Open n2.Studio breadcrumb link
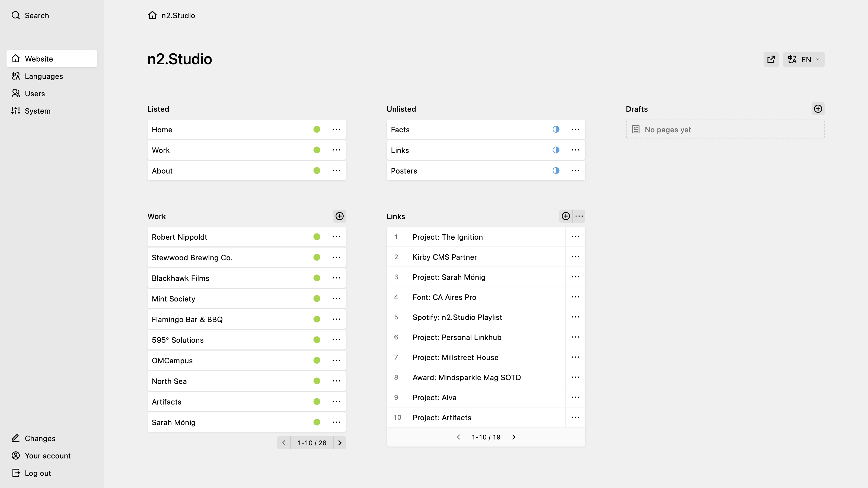Image resolution: width=868 pixels, height=488 pixels. point(178,15)
